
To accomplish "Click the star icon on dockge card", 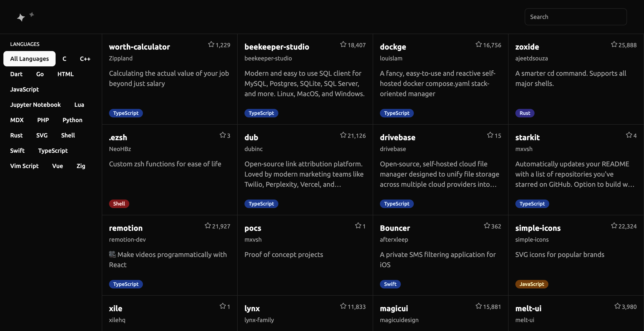I will coord(479,44).
